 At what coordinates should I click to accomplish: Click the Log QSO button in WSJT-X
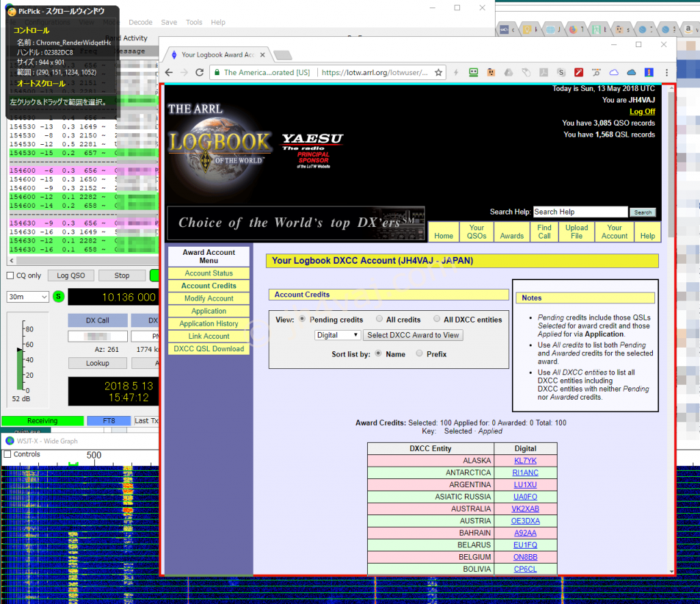[70, 275]
